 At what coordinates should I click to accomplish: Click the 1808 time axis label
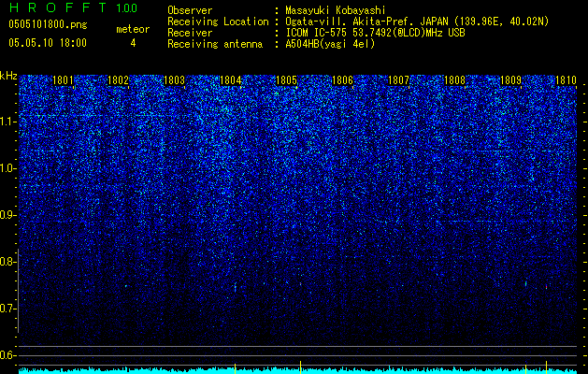tap(454, 80)
